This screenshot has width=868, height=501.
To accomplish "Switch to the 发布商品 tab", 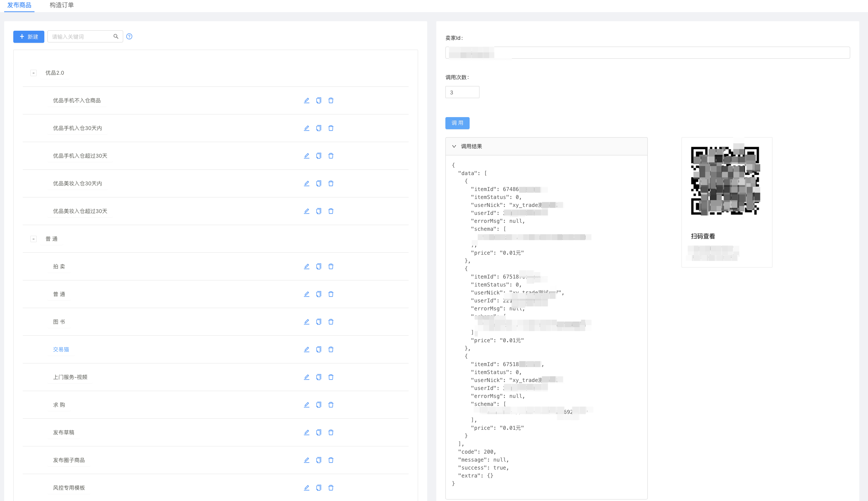I will click(19, 5).
